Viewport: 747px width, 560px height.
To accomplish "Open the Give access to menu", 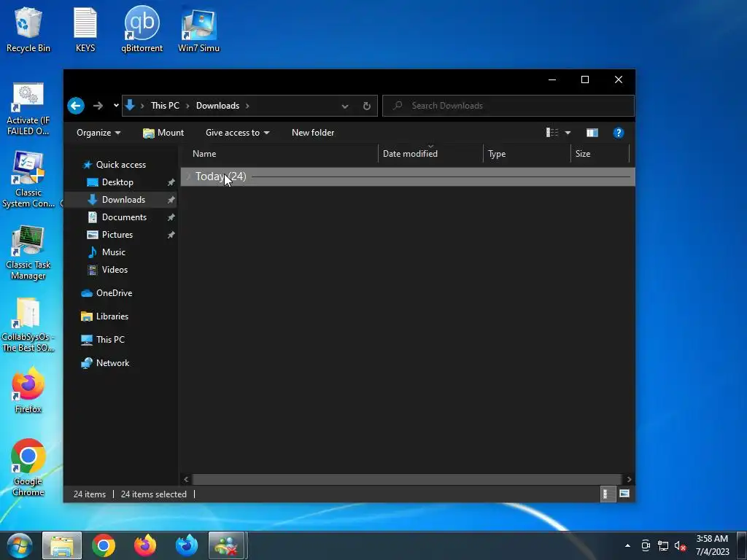I will (x=237, y=133).
